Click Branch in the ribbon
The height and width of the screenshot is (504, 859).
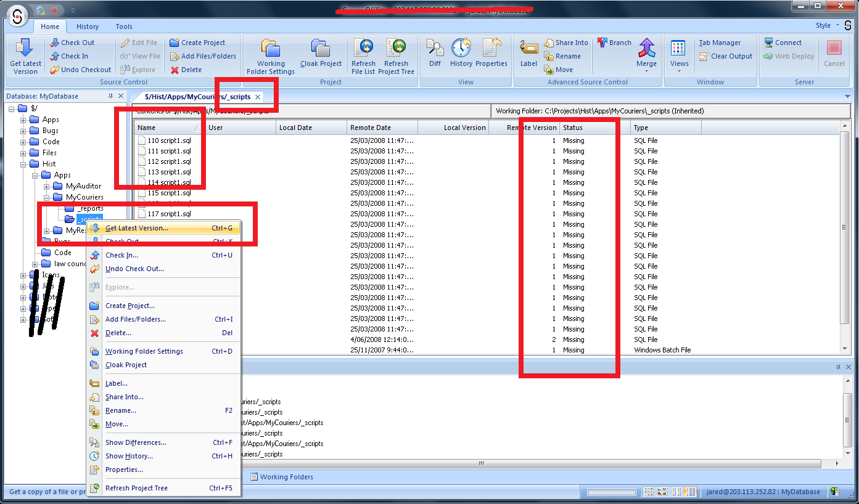pyautogui.click(x=614, y=43)
